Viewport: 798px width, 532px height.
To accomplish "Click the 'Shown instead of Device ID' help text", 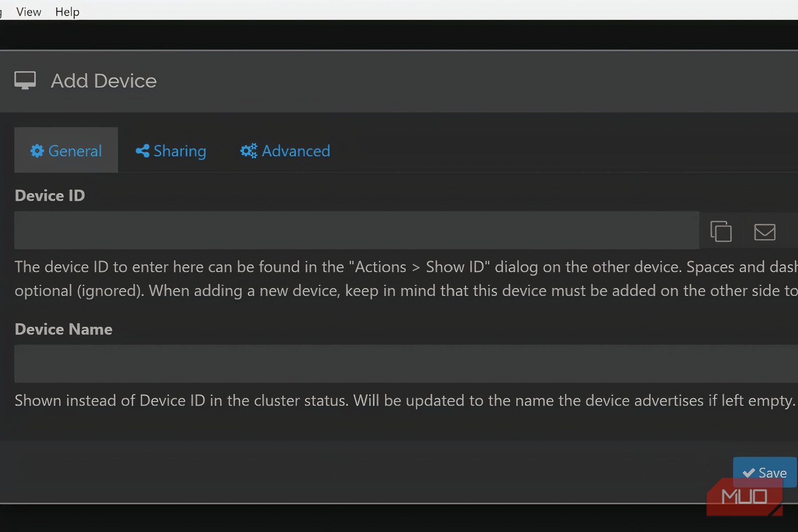I will pos(405,400).
